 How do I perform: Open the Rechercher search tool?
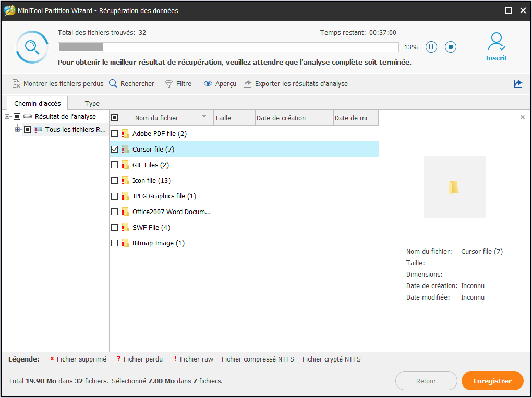pos(131,83)
